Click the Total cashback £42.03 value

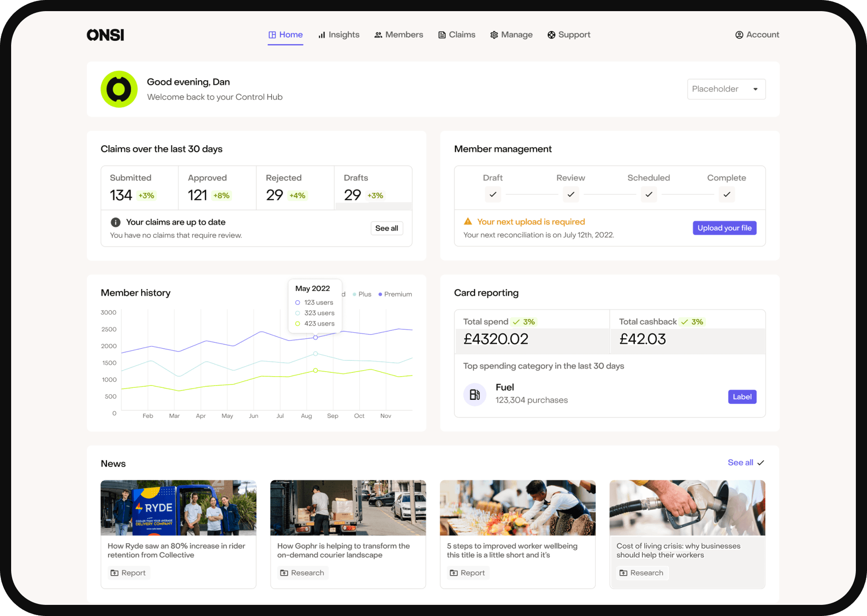click(x=642, y=339)
